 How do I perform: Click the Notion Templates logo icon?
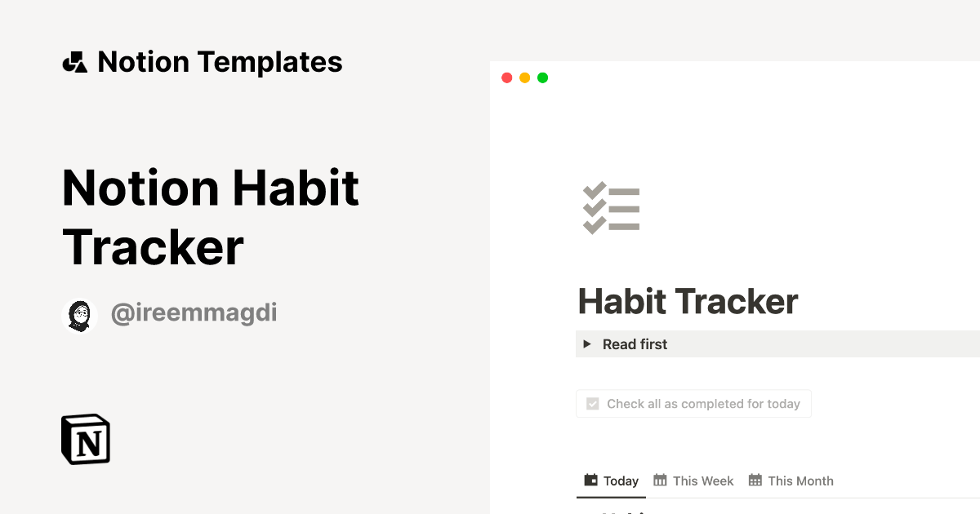coord(74,61)
